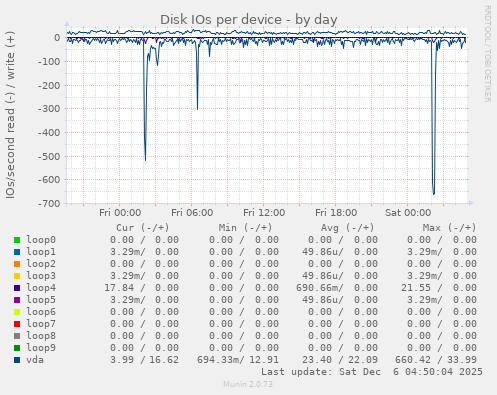Select the vda legend label

(35, 360)
